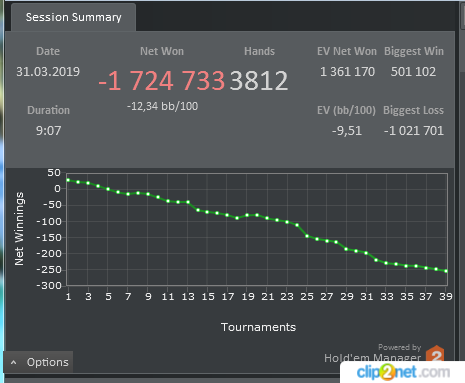Click the x-axis label 19
Screen dimensions: 465x383
click(x=248, y=296)
